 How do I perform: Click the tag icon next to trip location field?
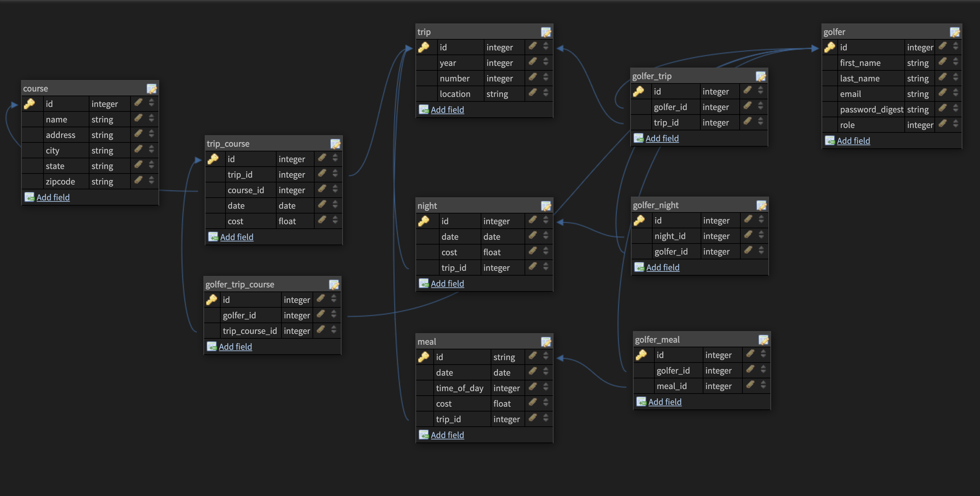pos(532,93)
